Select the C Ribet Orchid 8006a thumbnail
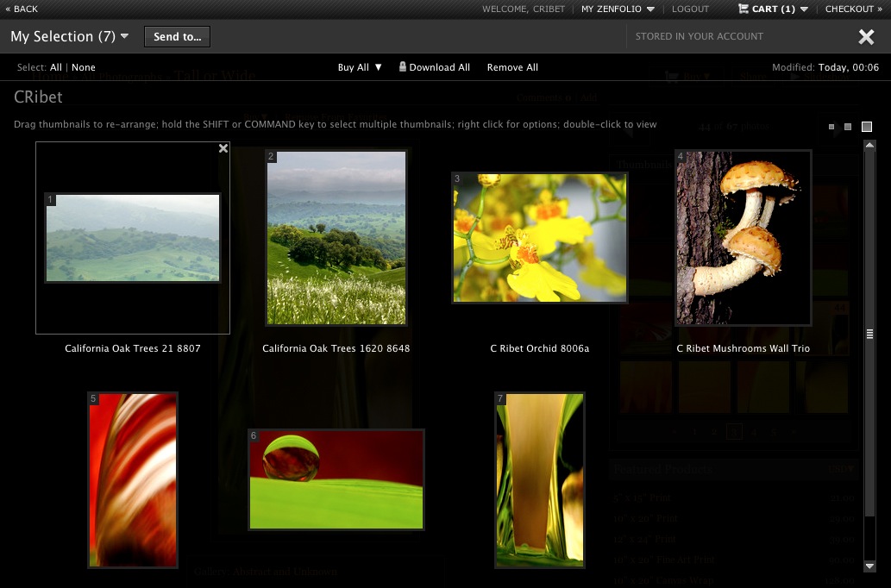The width and height of the screenshot is (891, 588). tap(539, 236)
